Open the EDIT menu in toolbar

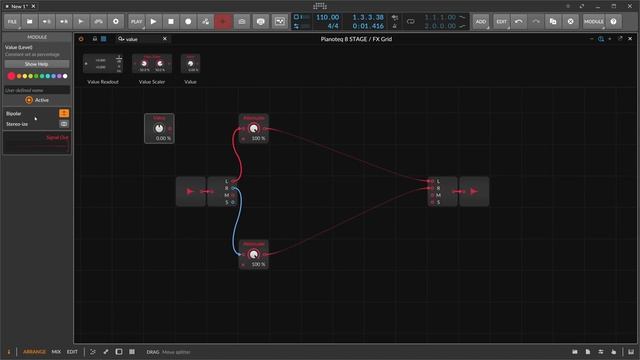click(502, 22)
